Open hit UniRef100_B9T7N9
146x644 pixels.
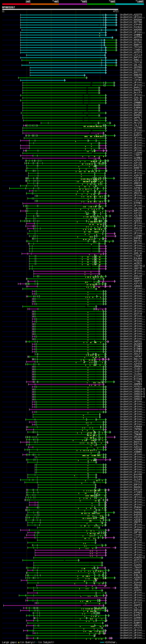pos(131,22)
